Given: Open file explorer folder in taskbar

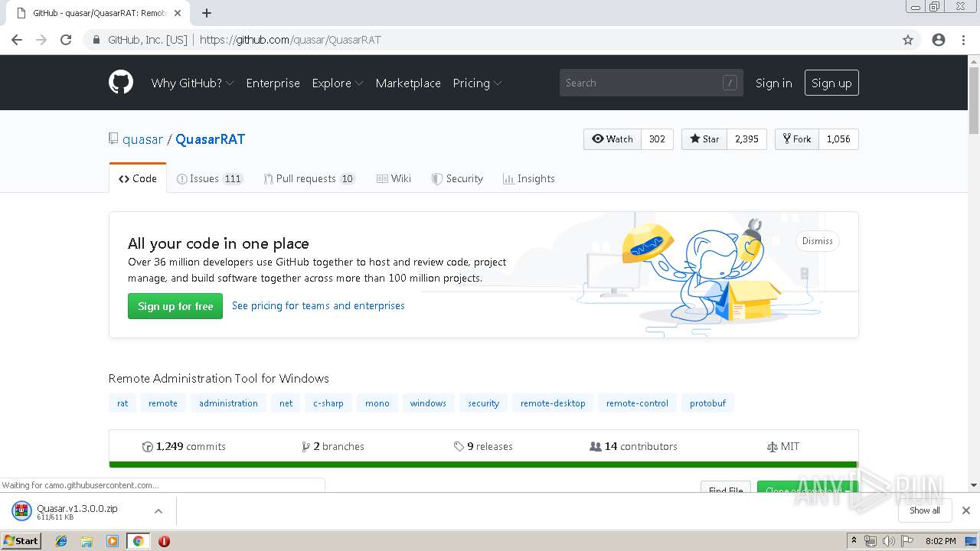Looking at the screenshot, I should pyautogui.click(x=87, y=541).
